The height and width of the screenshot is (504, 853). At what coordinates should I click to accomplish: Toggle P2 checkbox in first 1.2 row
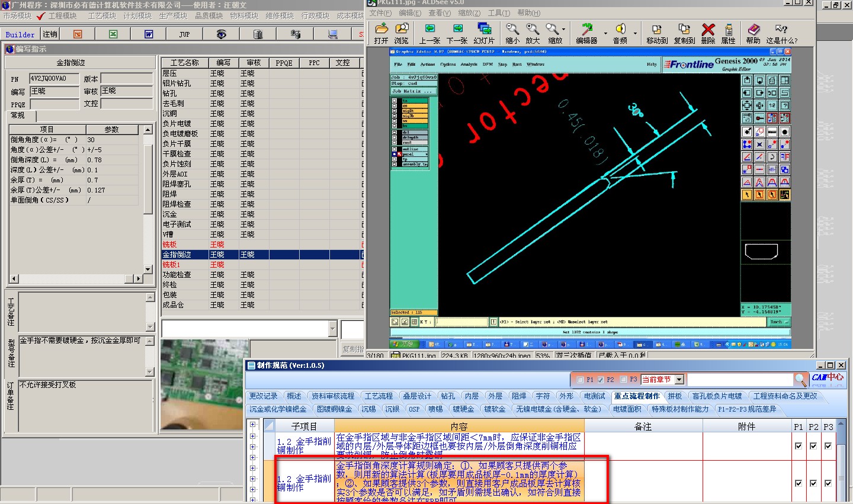coord(813,446)
